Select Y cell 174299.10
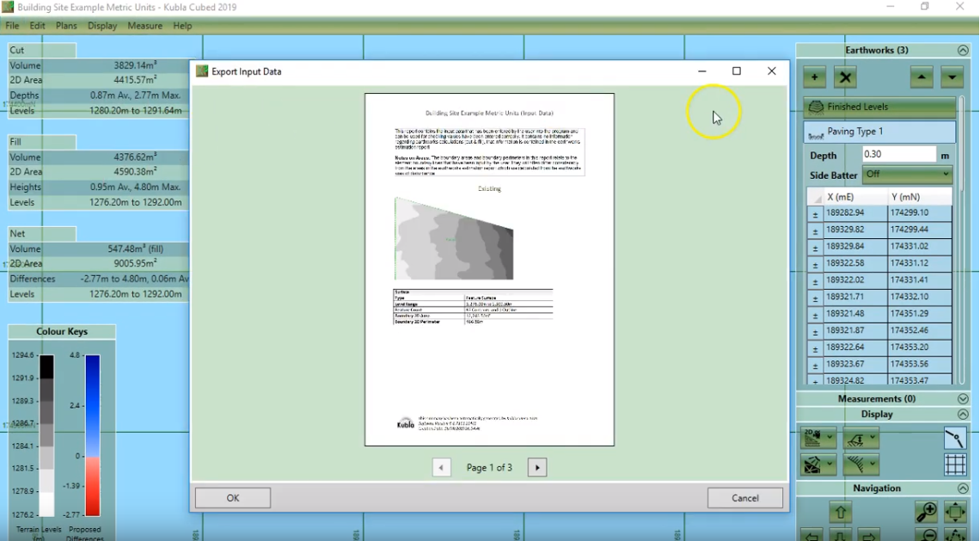The image size is (980, 541). (x=919, y=212)
